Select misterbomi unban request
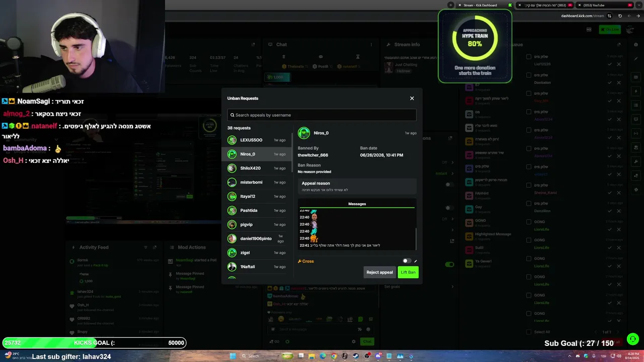This screenshot has height=362, width=644. pos(257,183)
